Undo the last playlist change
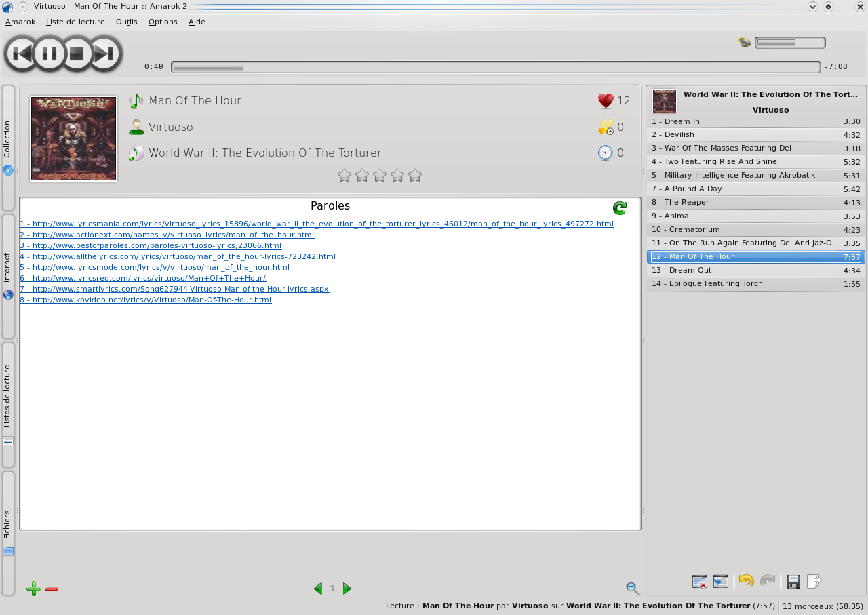Viewport: 868px width, 615px height. [x=746, y=581]
